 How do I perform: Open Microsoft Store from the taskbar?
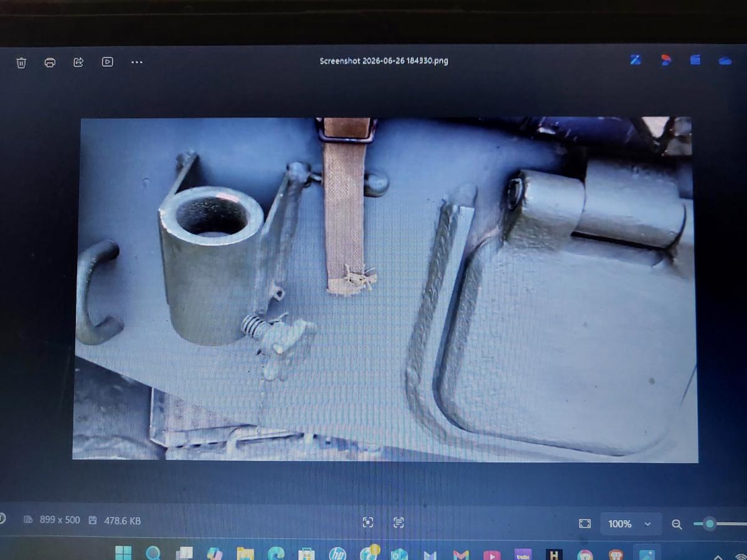pos(306,554)
